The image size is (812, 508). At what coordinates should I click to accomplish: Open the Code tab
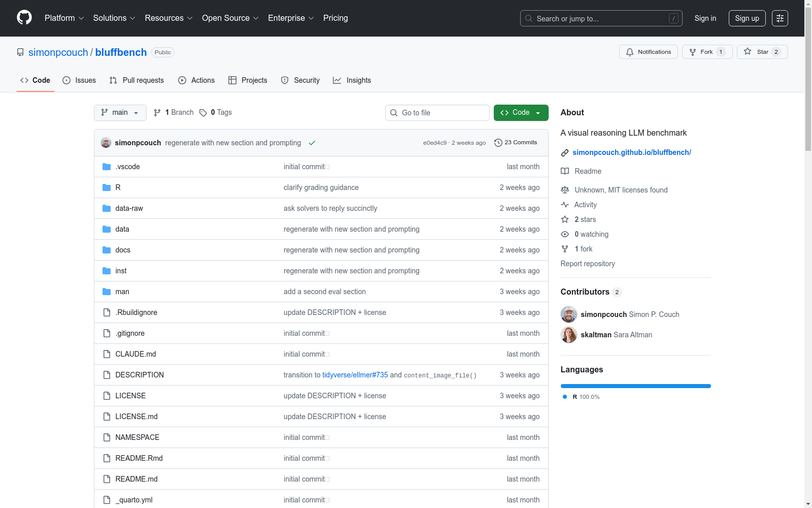coord(36,80)
